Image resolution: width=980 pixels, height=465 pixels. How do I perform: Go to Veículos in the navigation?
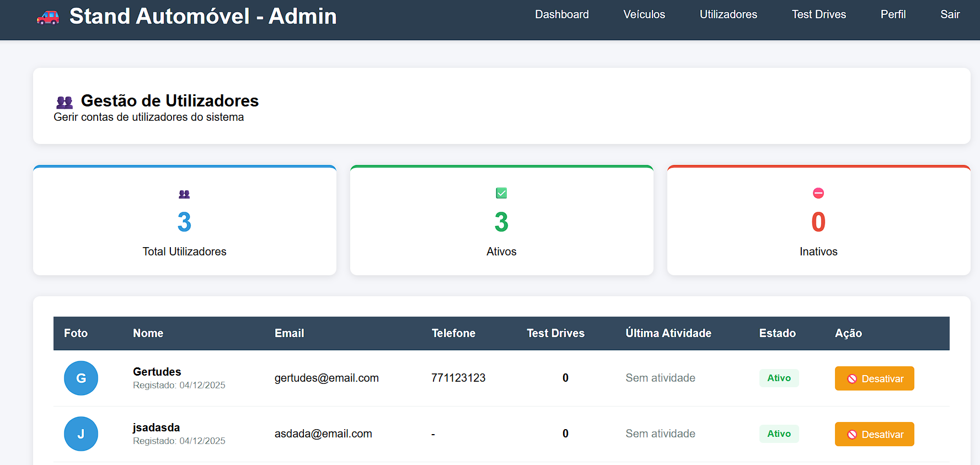tap(644, 15)
